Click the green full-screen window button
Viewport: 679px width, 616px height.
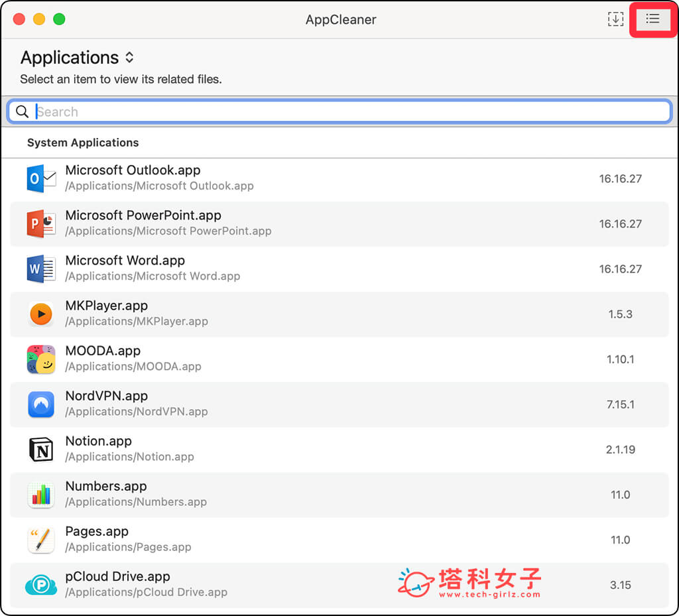59,19
